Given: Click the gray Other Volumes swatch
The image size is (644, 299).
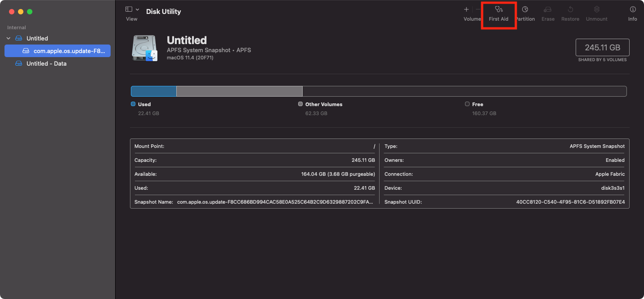Looking at the screenshot, I should point(300,104).
